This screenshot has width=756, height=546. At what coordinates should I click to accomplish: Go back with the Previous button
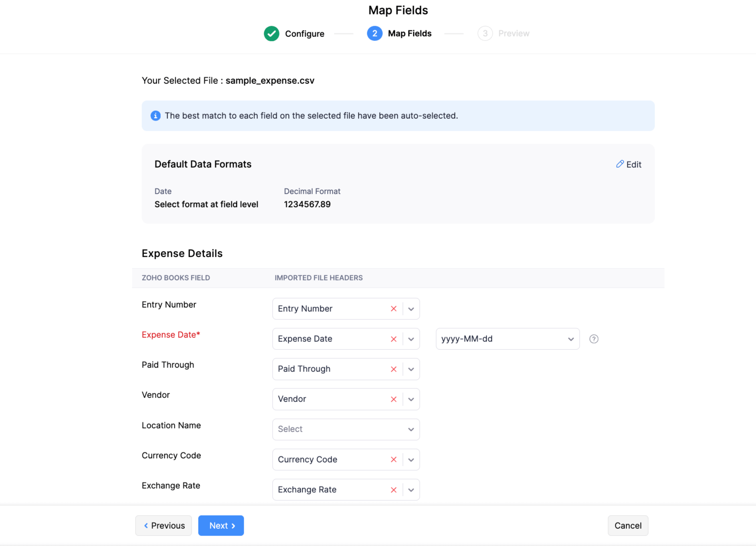[164, 526]
